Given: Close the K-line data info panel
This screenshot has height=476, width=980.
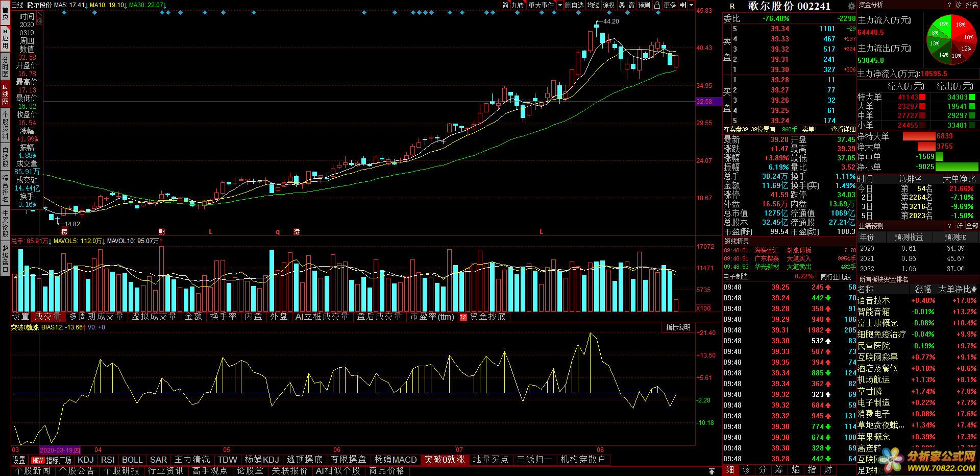Looking at the screenshot, I should (x=40, y=14).
